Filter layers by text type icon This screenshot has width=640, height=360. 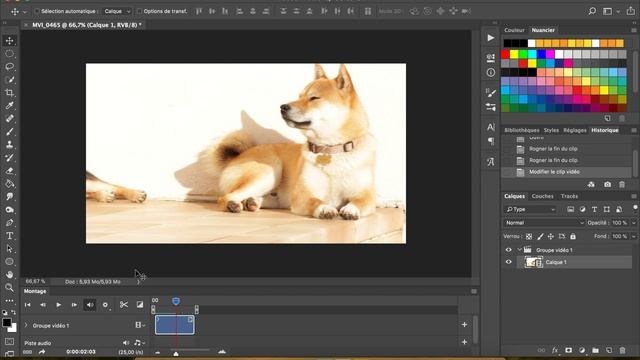(594, 209)
